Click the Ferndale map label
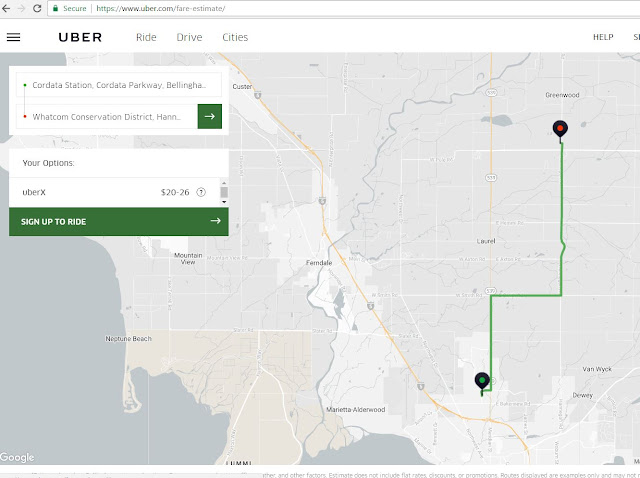Screen dimensions: 640x478 click(319, 263)
